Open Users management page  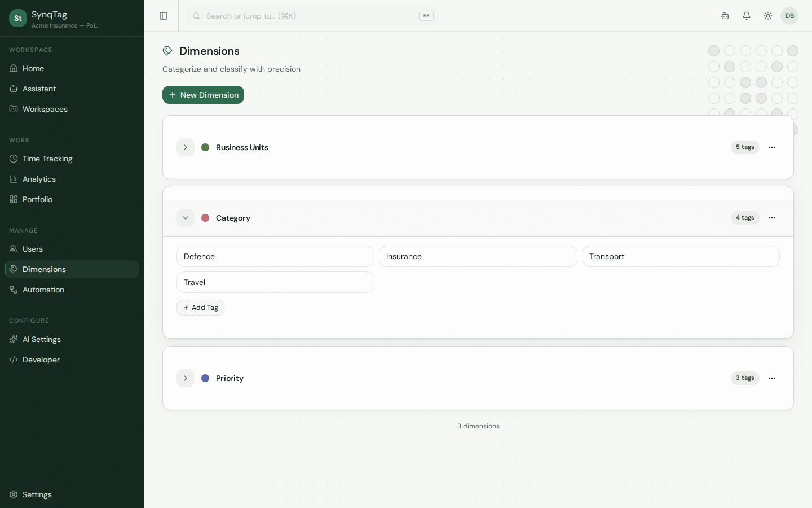72,249
